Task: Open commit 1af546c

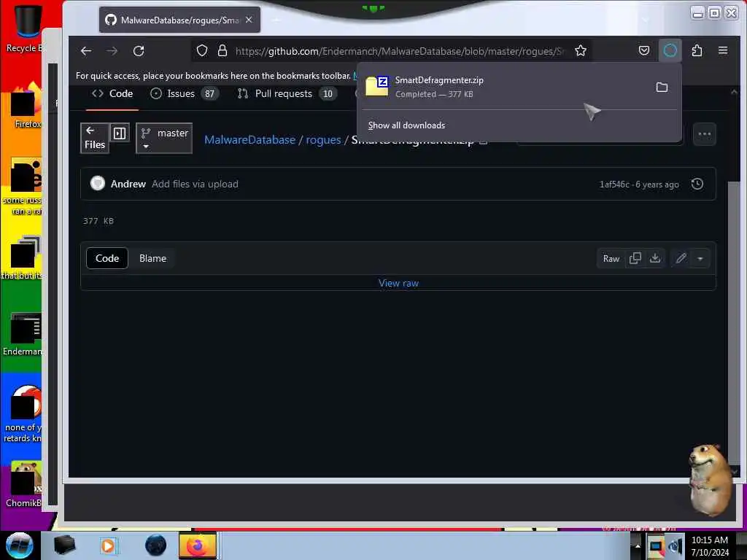Action: [x=614, y=184]
